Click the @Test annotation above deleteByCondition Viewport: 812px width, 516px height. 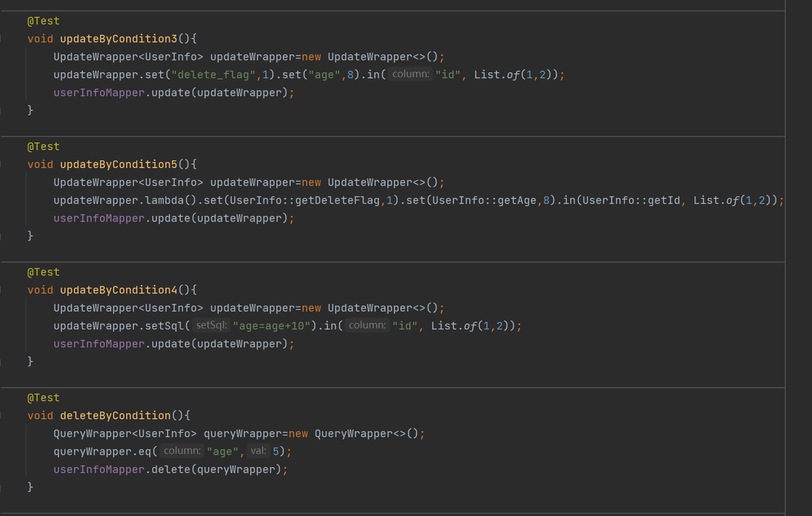(44, 398)
